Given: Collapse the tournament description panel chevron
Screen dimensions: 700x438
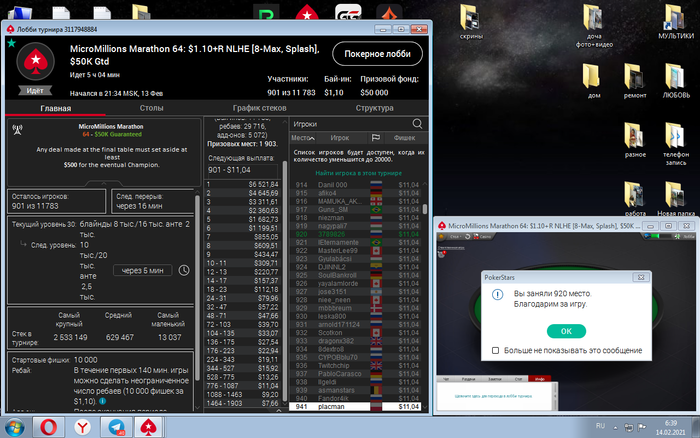Looking at the screenshot, I should tap(103, 183).
